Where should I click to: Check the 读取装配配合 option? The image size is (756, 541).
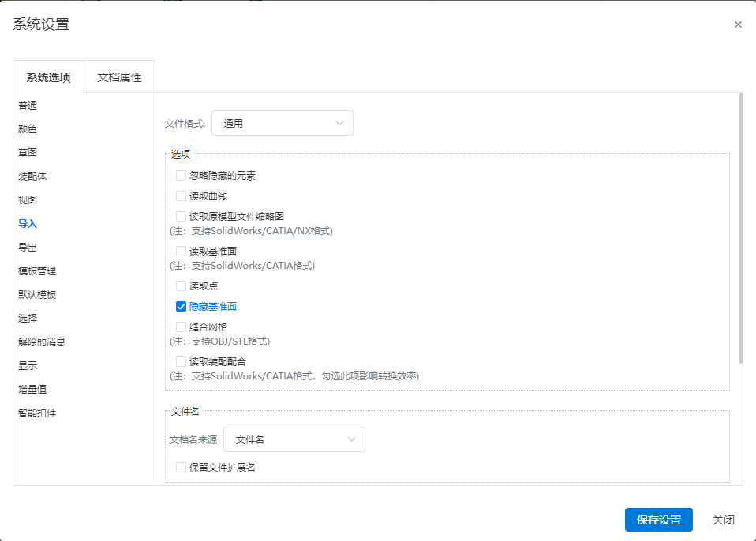click(x=182, y=361)
